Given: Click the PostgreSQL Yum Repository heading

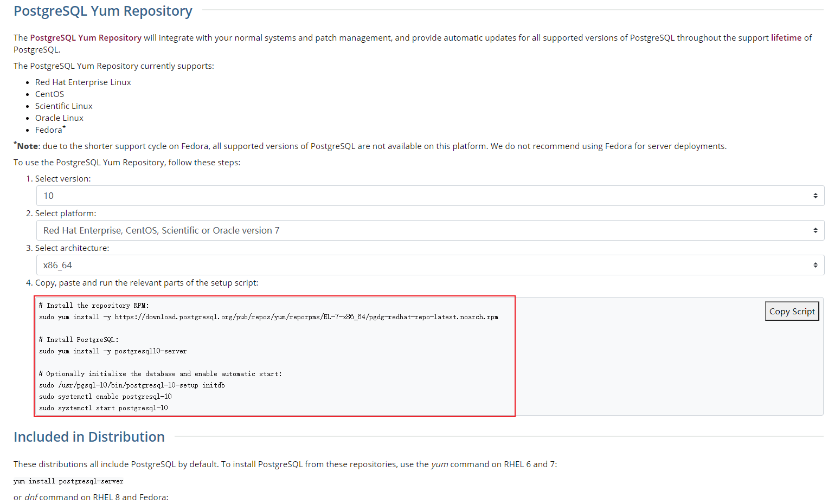Looking at the screenshot, I should 103,11.
